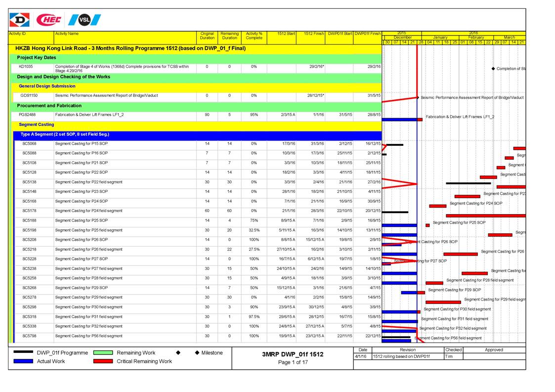Viewport: 555px width, 392px height.
Task: Click the 95% complete value for PGS2488
Action: click(254, 115)
